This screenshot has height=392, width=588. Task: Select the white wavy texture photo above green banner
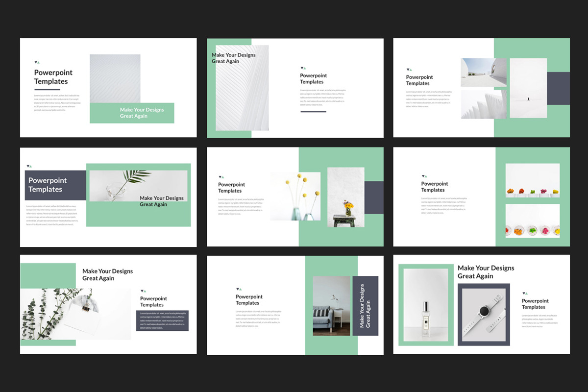point(115,78)
